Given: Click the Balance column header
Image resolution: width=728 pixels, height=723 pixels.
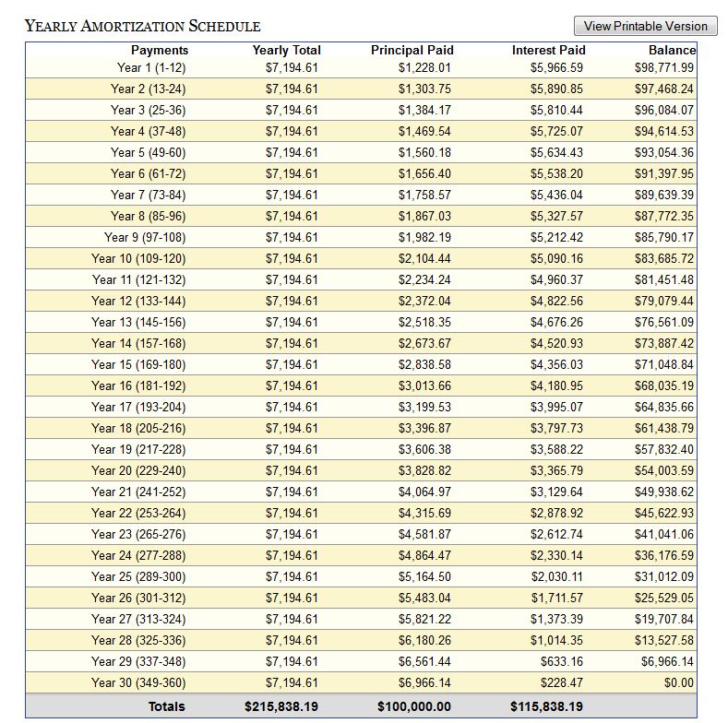Looking at the screenshot, I should tap(671, 50).
